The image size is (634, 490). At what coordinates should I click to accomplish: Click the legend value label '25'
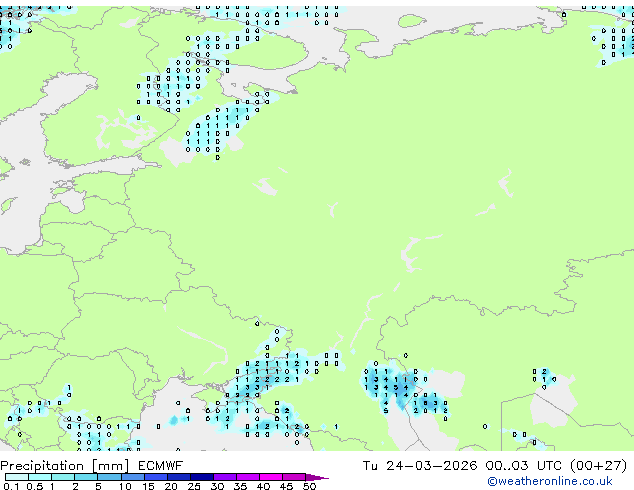194,486
